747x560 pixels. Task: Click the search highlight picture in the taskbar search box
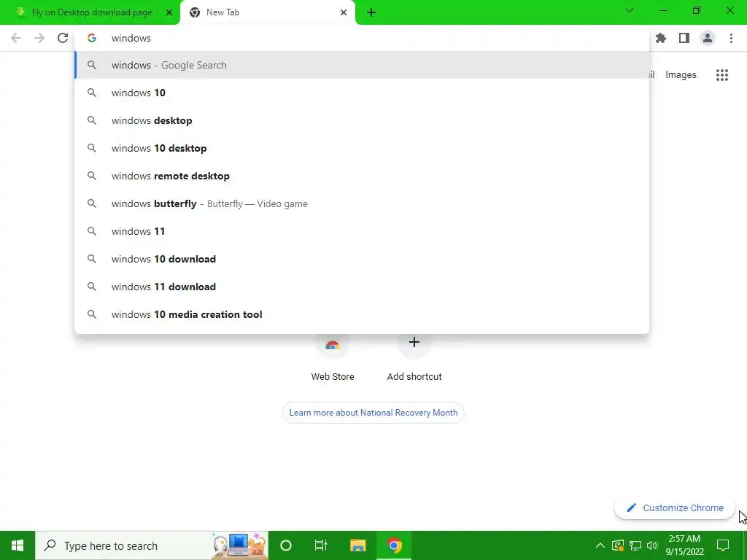(239, 545)
